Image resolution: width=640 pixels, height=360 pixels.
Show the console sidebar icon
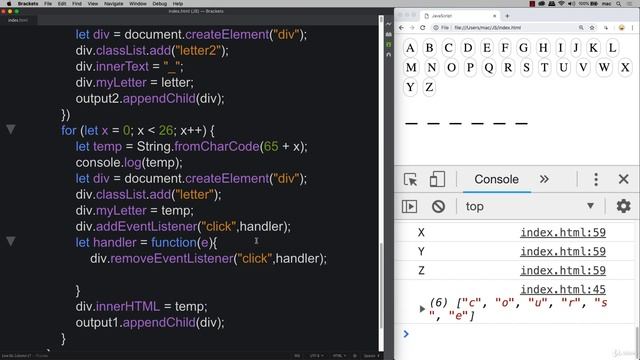409,207
